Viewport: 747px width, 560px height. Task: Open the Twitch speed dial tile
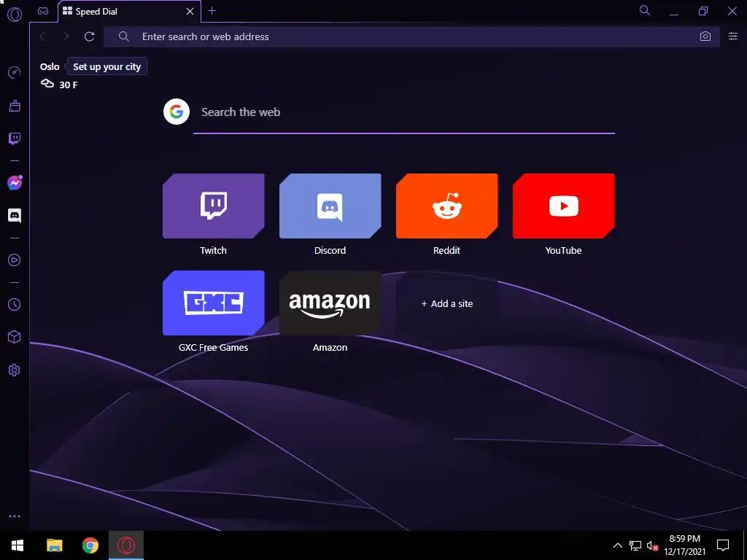point(214,206)
